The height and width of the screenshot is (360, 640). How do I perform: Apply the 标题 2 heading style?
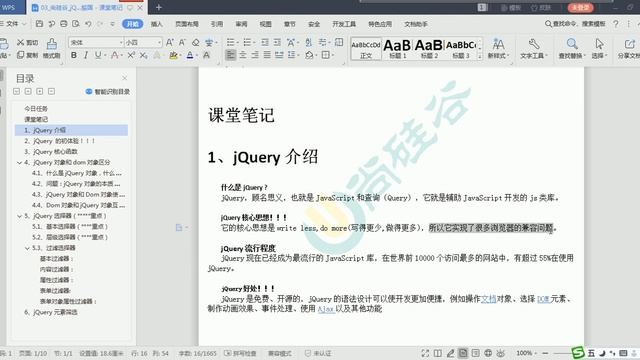[x=429, y=49]
